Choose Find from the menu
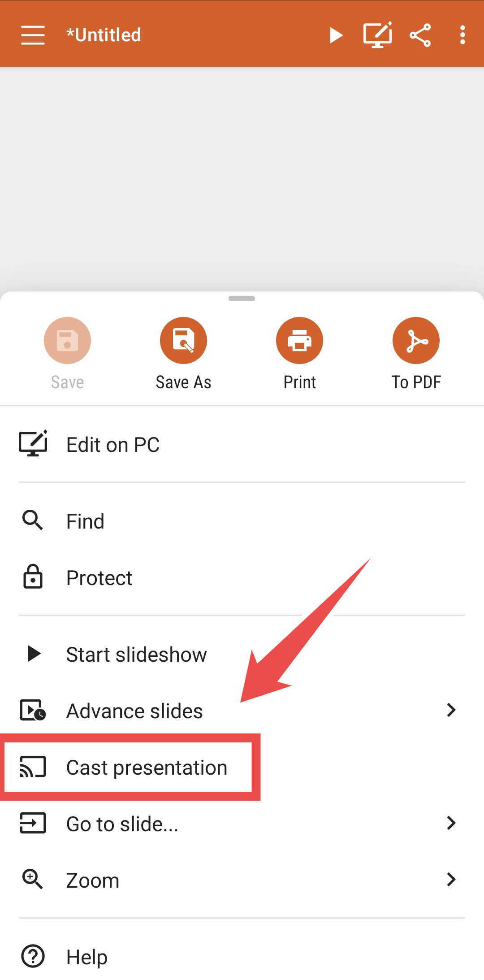The image size is (484, 980). 242,521
